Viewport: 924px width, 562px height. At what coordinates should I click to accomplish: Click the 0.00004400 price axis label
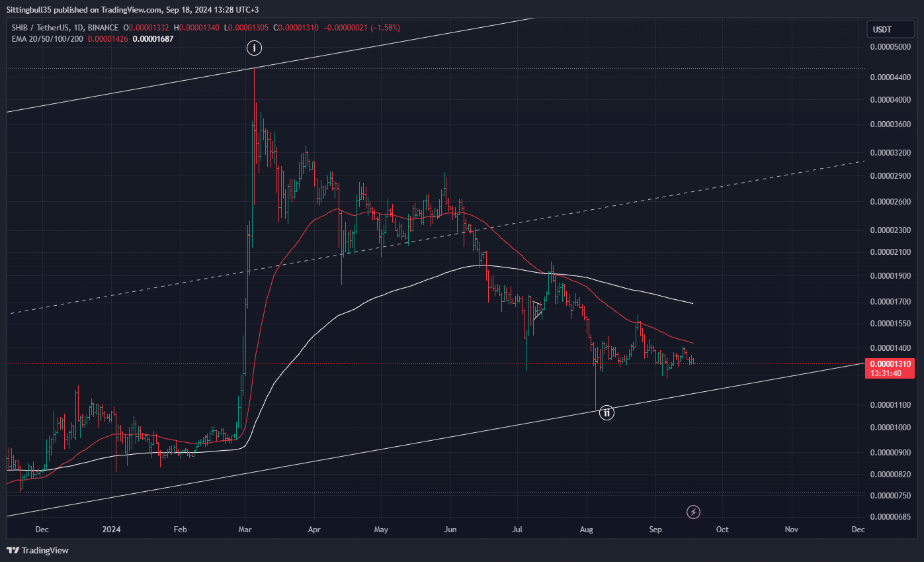point(892,78)
